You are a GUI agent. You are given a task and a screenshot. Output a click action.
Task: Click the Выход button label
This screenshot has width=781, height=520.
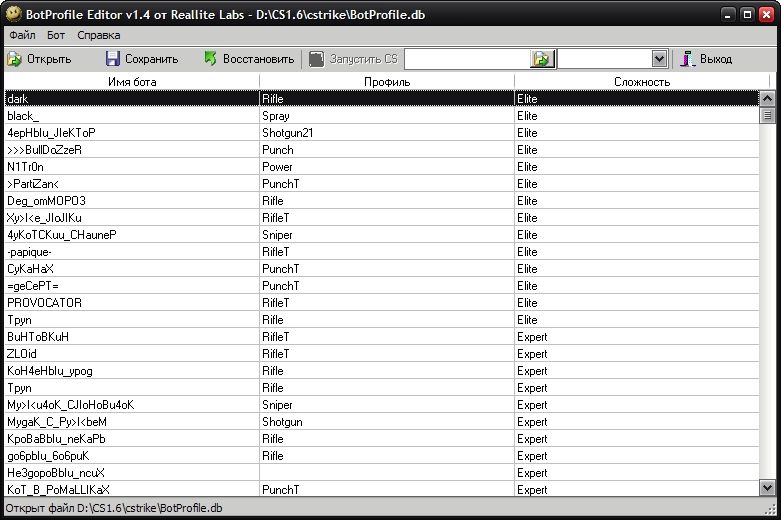click(716, 59)
